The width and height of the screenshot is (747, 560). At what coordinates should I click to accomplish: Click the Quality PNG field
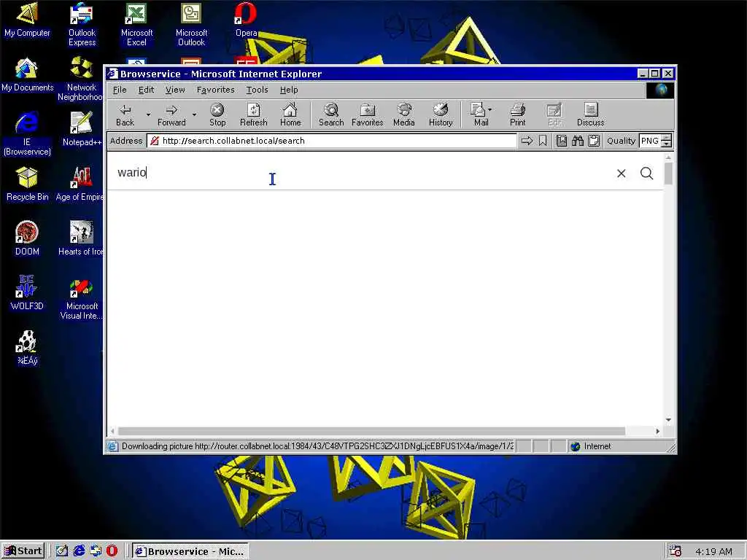point(650,141)
